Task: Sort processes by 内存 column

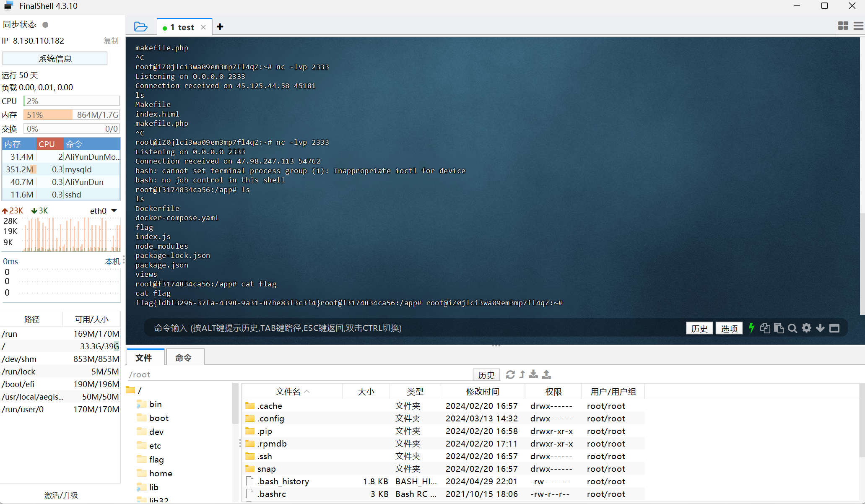Action: click(x=19, y=144)
